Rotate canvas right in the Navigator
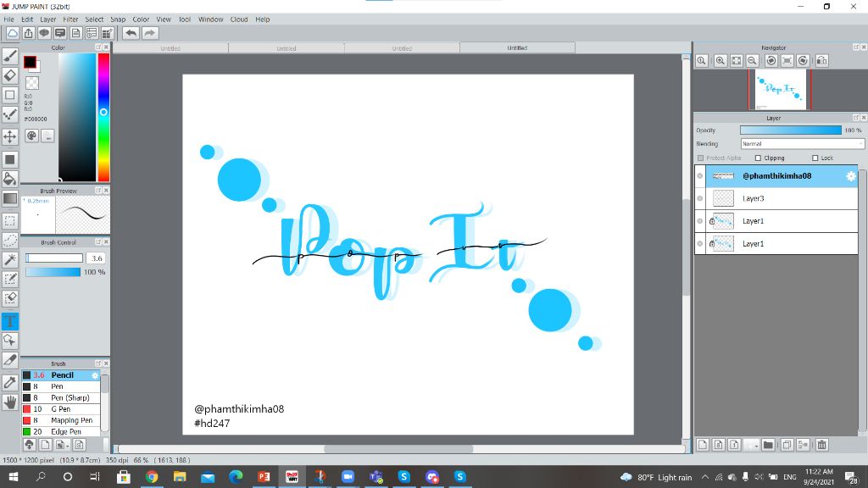 804,61
